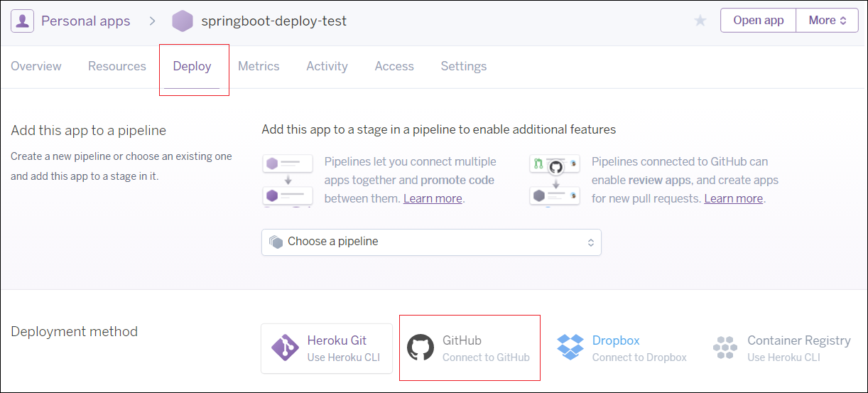
Task: Click the Personal apps user avatar icon
Action: point(23,21)
